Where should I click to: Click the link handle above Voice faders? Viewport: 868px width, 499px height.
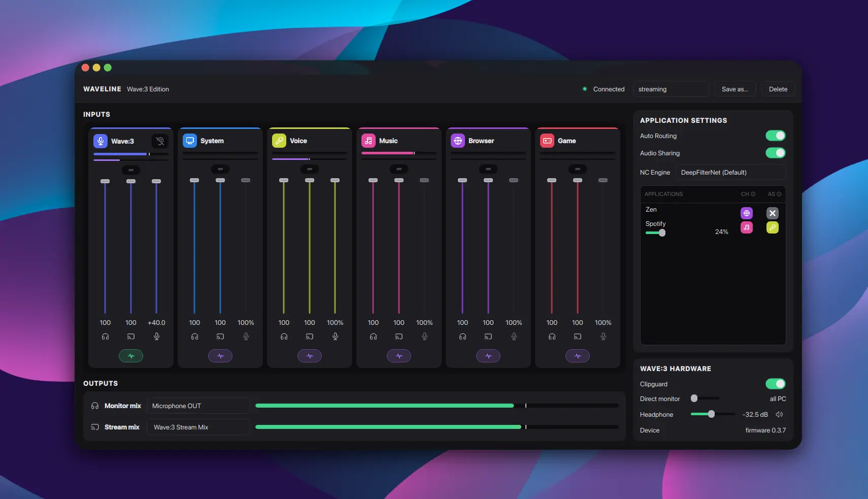(x=310, y=169)
